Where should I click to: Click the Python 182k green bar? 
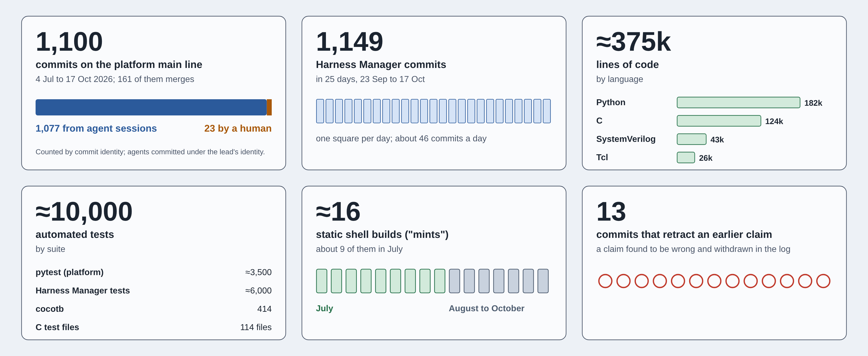(739, 102)
